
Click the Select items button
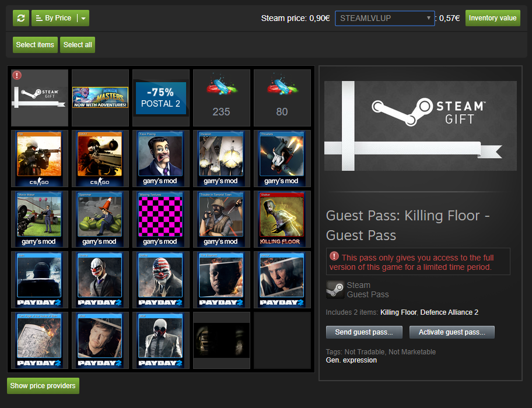click(x=35, y=45)
